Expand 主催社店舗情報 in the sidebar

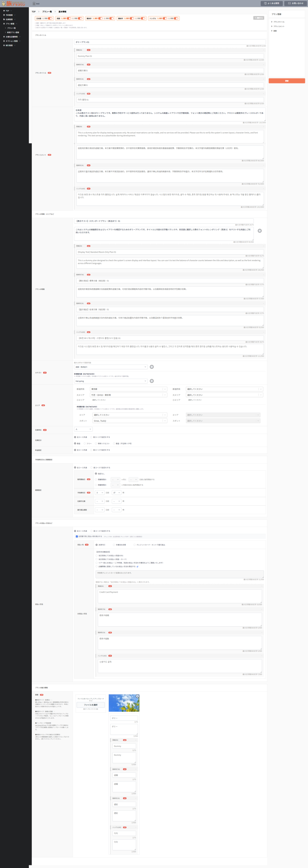coord(12,37)
